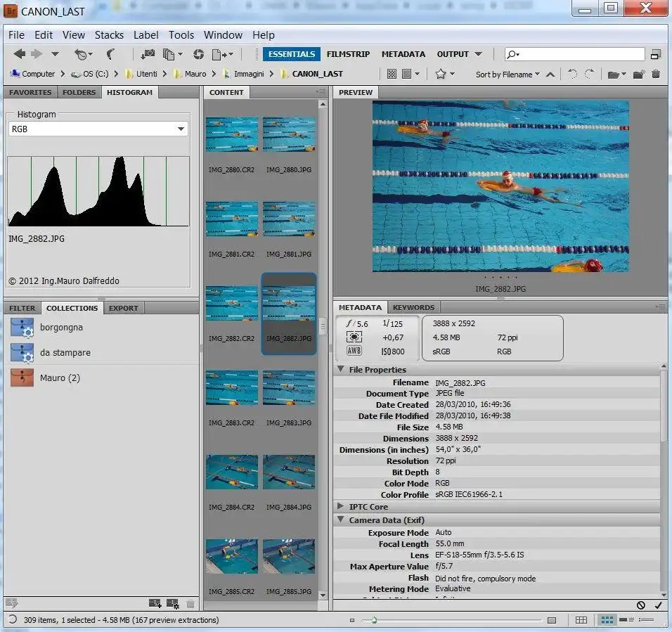Click the magnifier search options icon

[x=512, y=54]
